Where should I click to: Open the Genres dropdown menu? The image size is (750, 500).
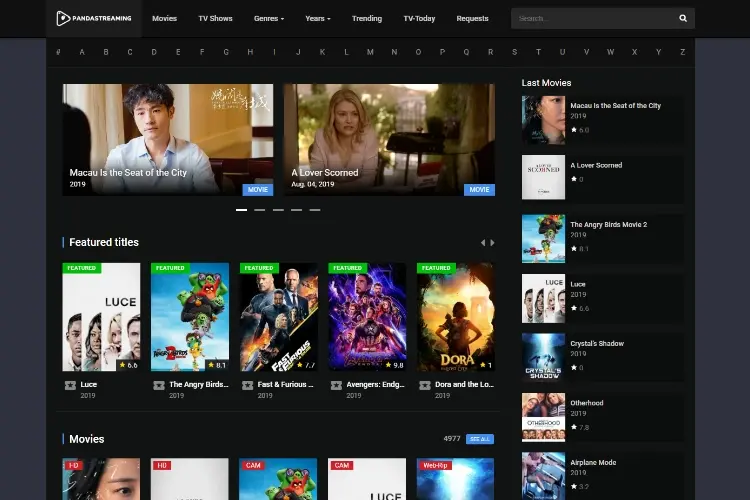click(x=269, y=18)
